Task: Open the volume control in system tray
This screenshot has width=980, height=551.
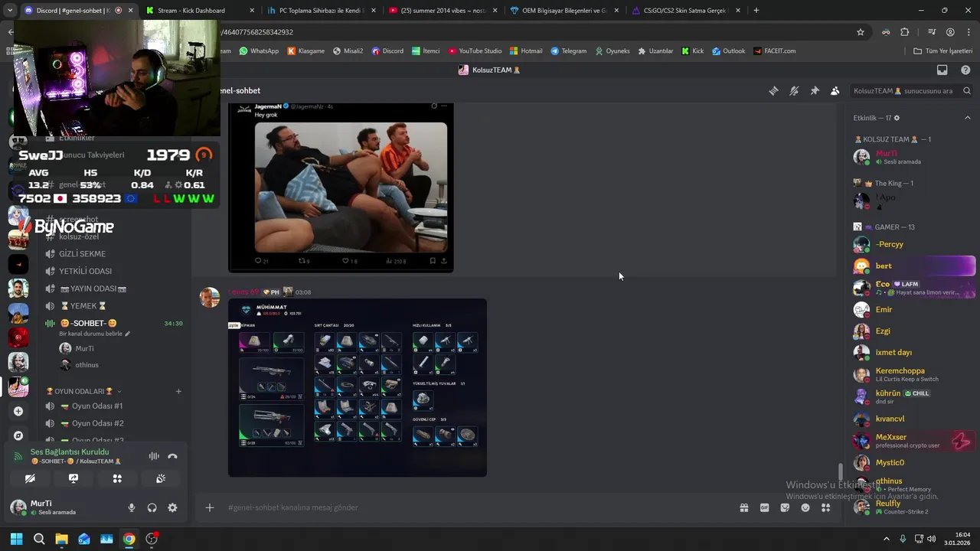Action: tap(932, 539)
